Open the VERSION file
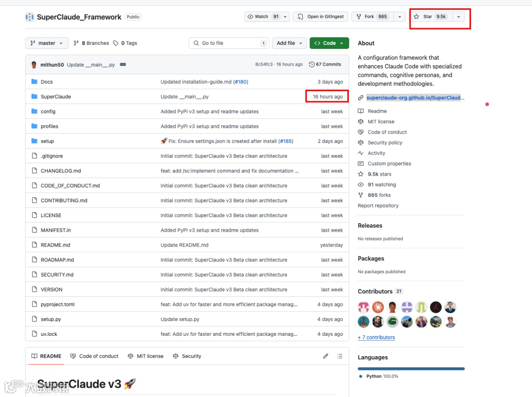532x397 pixels. click(52, 289)
